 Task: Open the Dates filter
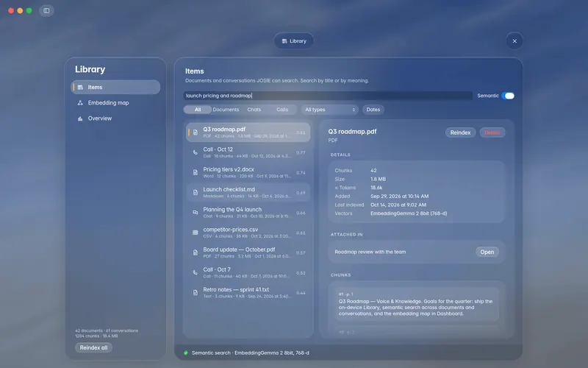[373, 110]
